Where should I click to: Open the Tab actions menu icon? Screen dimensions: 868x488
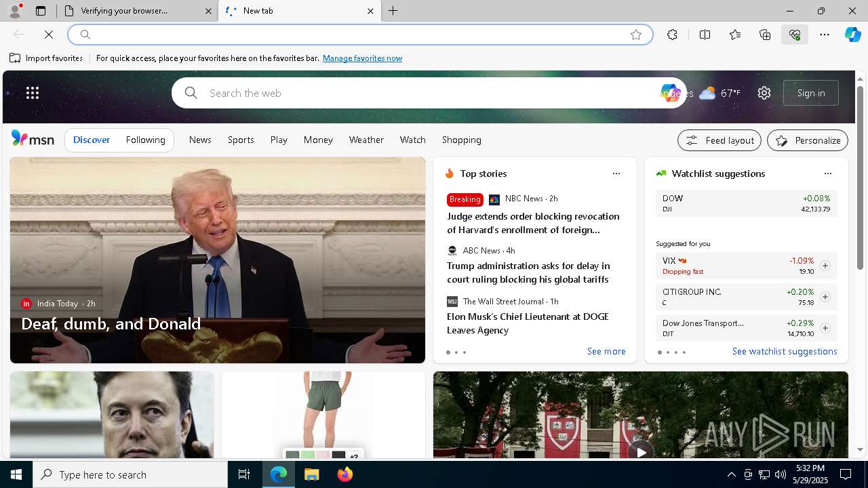[41, 11]
